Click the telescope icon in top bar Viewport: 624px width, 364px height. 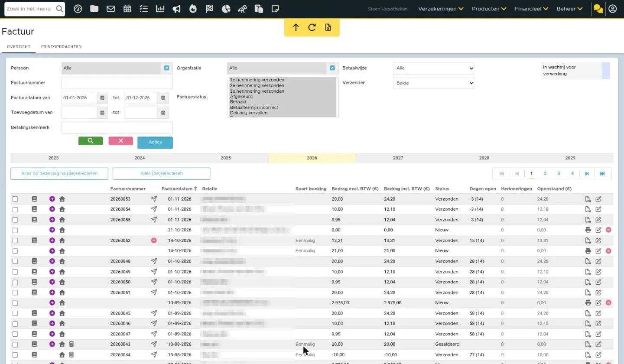[243, 9]
